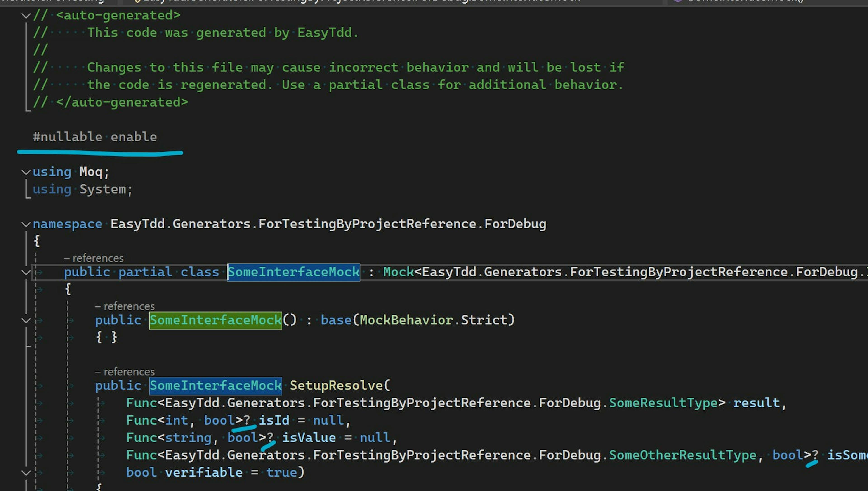Viewport: 868px width, 491px height.
Task: Open references CodeLens above SetupResolve method
Action: [125, 372]
